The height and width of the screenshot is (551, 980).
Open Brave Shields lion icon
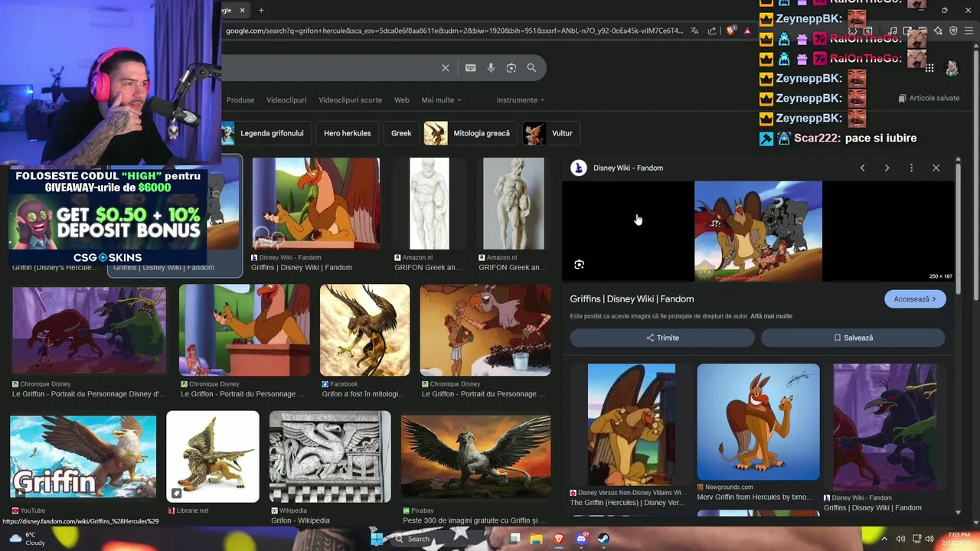coord(730,31)
